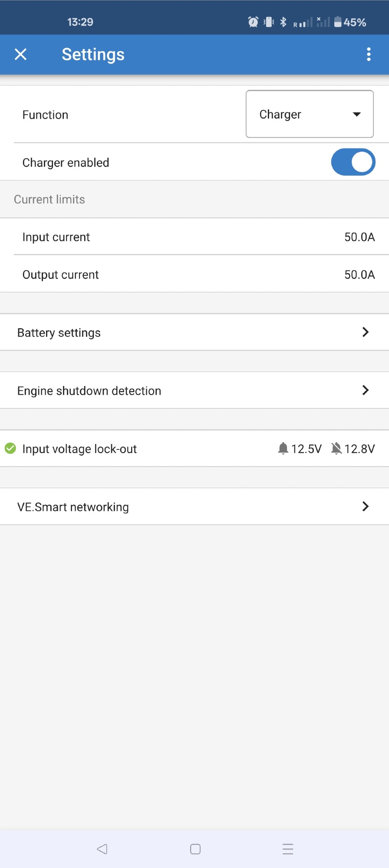Screen dimensions: 389x868
Task: Tap the crossed-out bell icon at 12.8V
Action: pos(336,448)
